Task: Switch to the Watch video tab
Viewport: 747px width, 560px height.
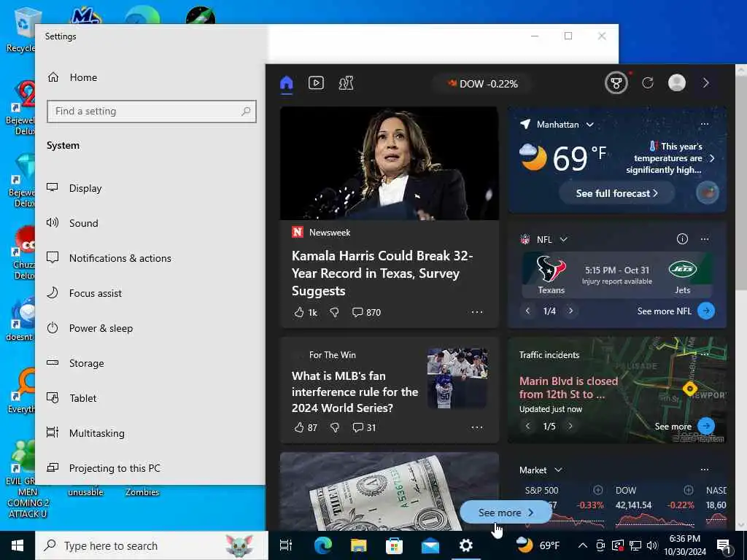Action: click(316, 83)
